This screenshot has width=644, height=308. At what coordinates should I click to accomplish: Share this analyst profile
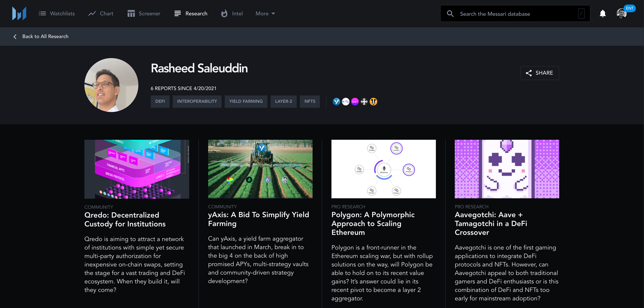click(x=540, y=73)
